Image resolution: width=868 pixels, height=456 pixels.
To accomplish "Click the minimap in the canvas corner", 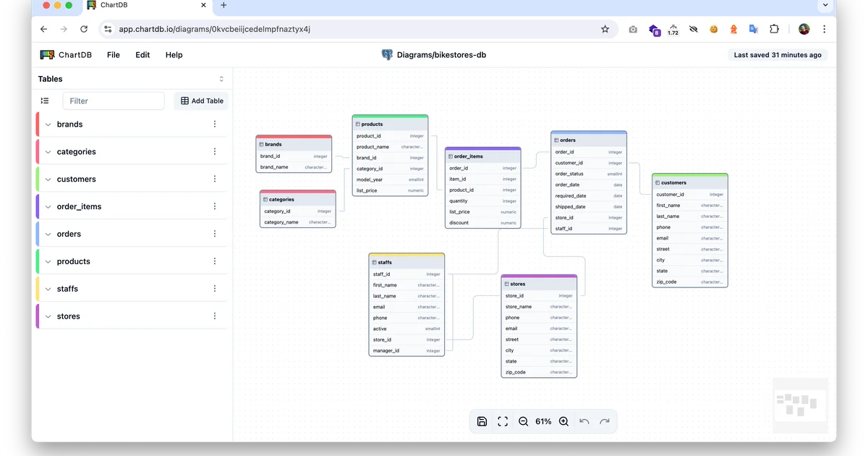I will pos(800,405).
